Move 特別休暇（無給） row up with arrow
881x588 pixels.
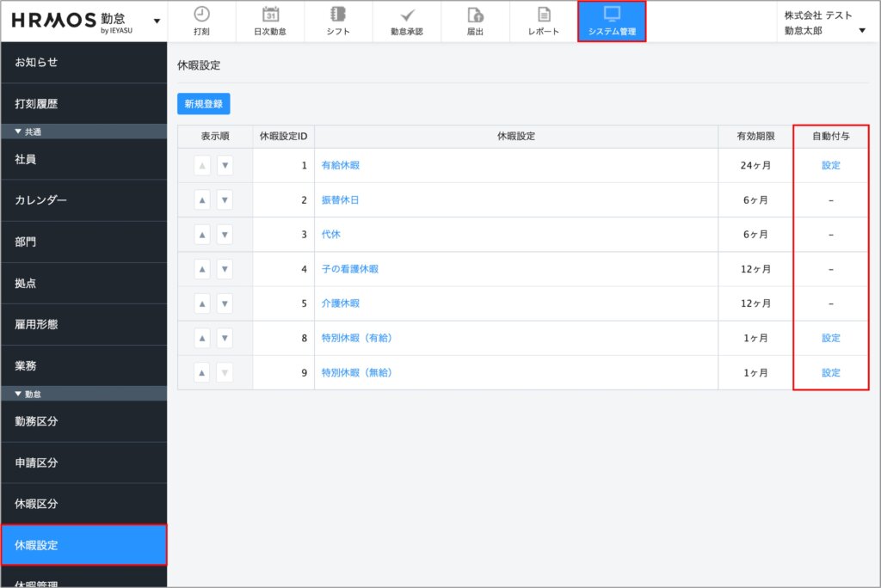point(202,372)
